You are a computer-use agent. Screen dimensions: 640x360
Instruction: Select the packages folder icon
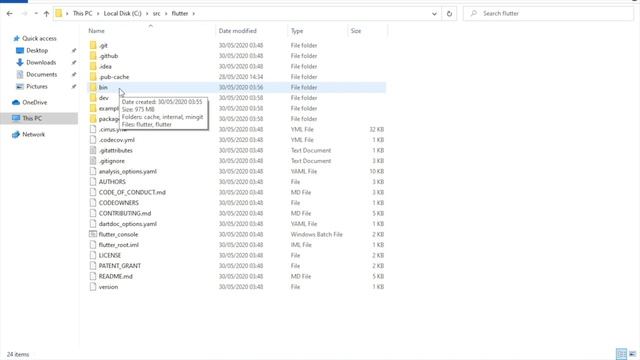(93, 119)
